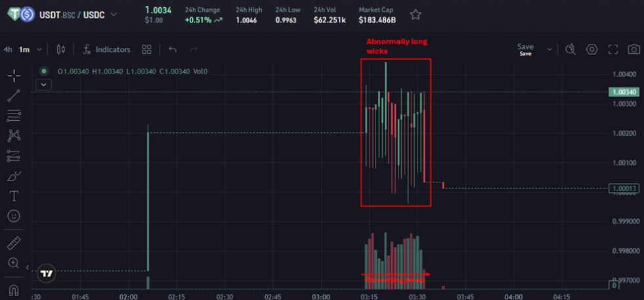Toggle fullscreen mode for the chart
Image resolution: width=644 pixels, height=300 pixels.
point(613,49)
